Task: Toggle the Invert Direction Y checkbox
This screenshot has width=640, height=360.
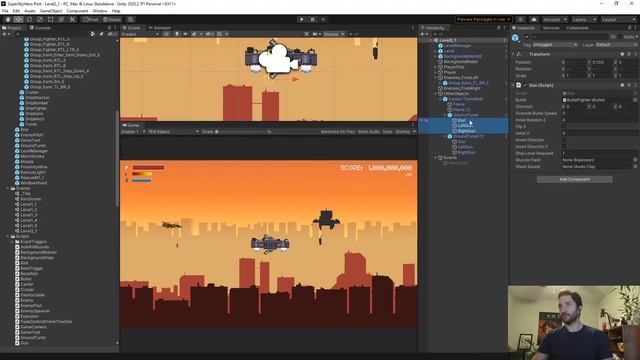Action: (x=564, y=147)
